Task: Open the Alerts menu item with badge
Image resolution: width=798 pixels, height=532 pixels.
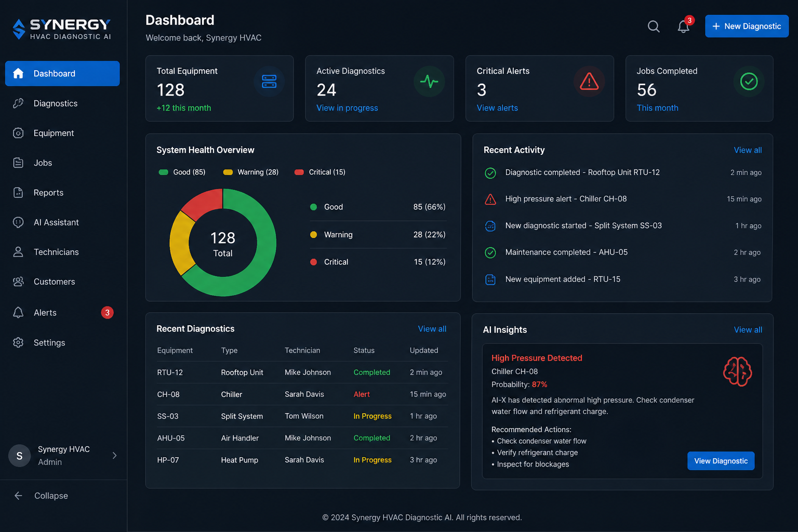Action: [62, 313]
